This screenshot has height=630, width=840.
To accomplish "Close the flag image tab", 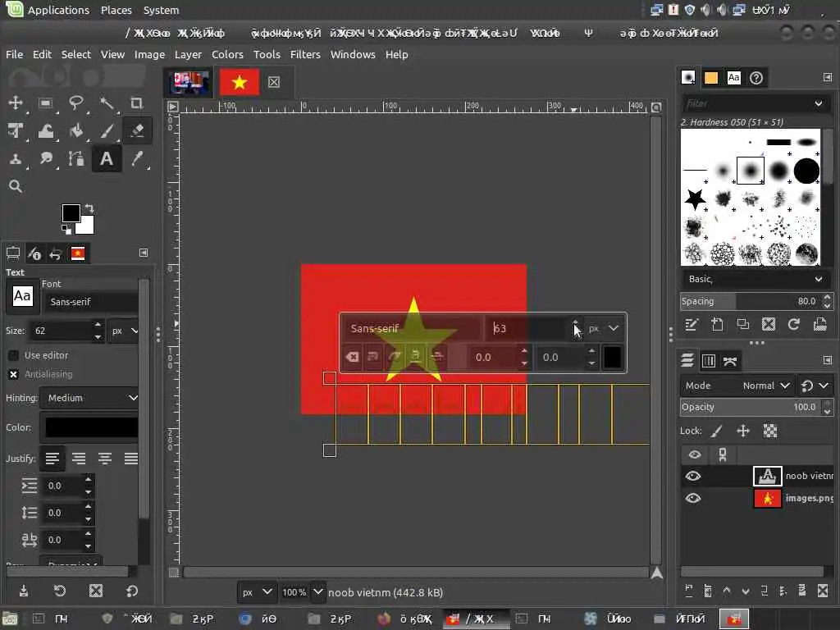I will click(x=274, y=82).
